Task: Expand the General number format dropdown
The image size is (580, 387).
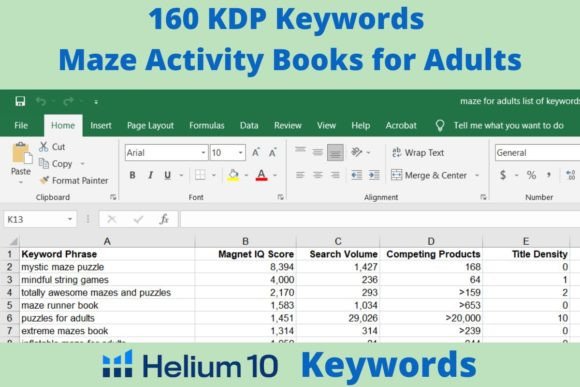Action: coord(537,152)
